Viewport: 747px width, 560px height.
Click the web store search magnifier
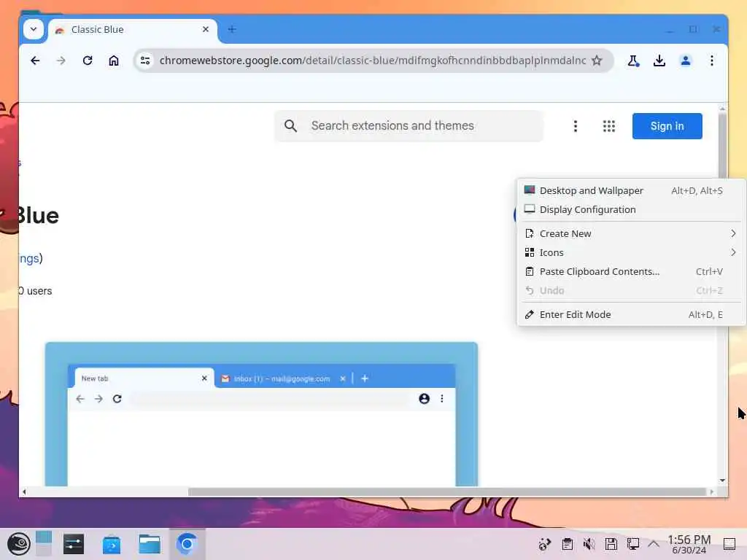(x=290, y=125)
